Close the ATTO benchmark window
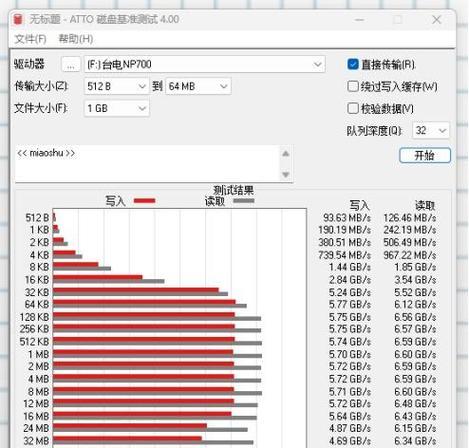The image size is (469, 448). (x=436, y=20)
